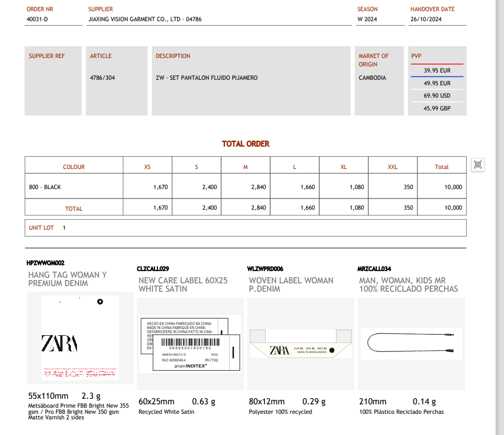The height and width of the screenshot is (435, 504).
Task: Click the ZARA hang tag image
Action: coord(80,339)
